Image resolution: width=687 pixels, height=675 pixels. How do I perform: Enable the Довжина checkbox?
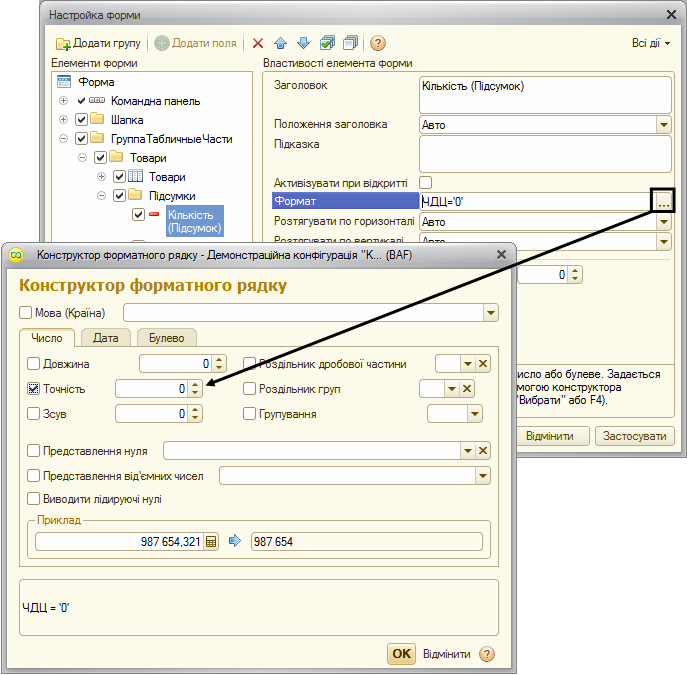click(34, 364)
